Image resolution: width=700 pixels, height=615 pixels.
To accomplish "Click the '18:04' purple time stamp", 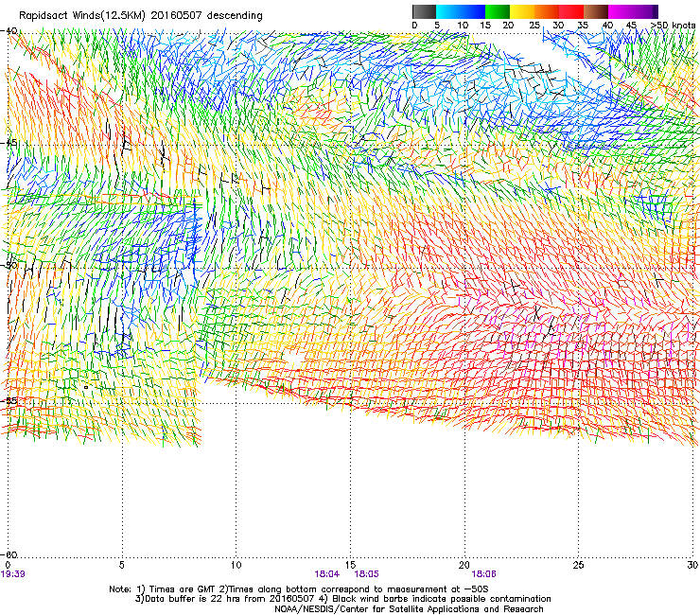I will click(x=326, y=574).
